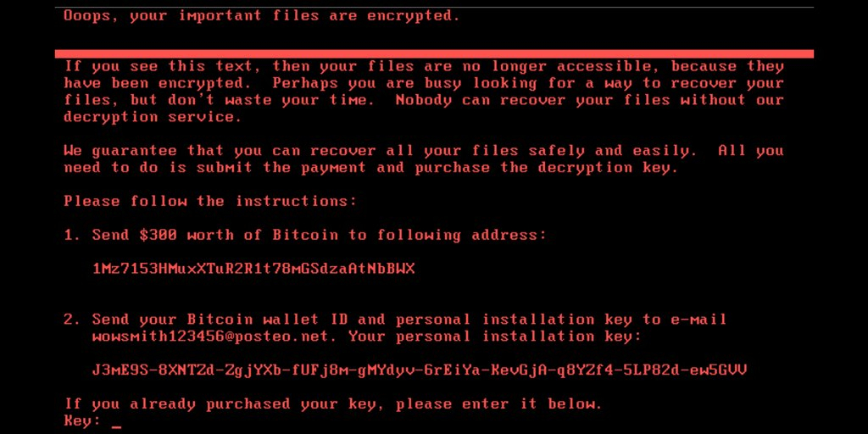Click the step number "2." marker

(72, 320)
